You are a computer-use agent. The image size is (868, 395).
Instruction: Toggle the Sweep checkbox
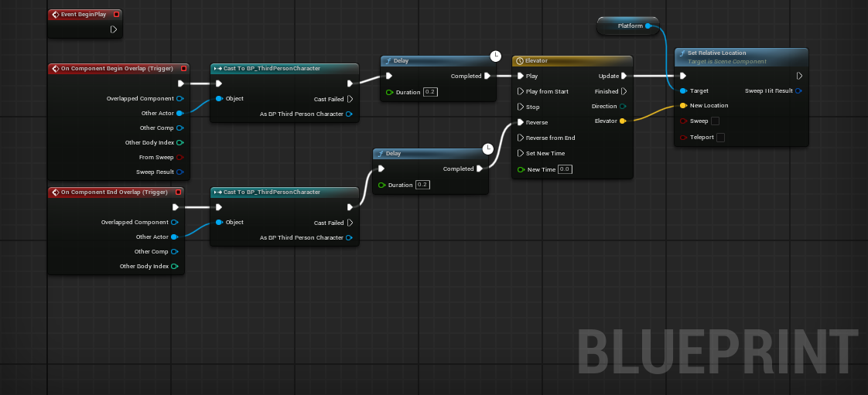coord(716,121)
